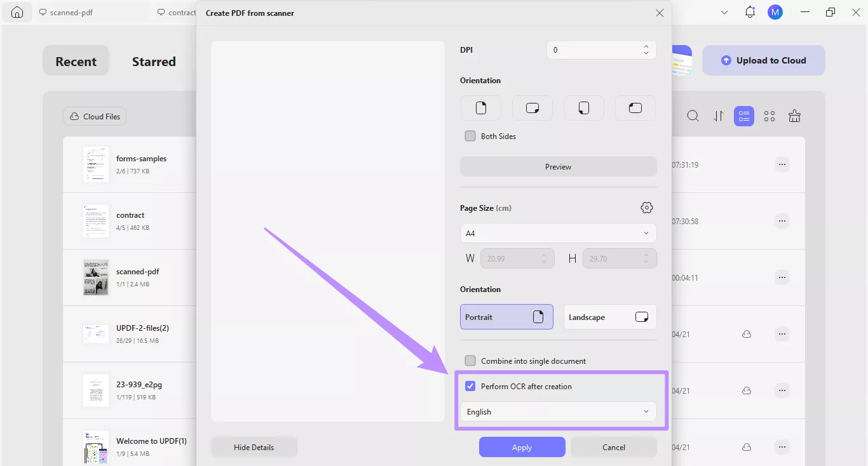Uncheck Perform OCR after creation
The width and height of the screenshot is (868, 466).
coord(470,385)
